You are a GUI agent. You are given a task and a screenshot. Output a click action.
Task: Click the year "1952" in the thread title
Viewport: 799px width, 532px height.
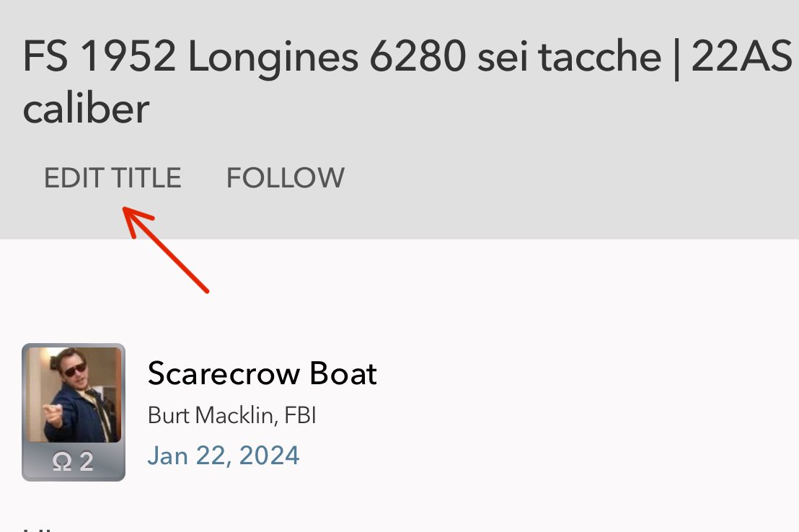tap(128, 58)
